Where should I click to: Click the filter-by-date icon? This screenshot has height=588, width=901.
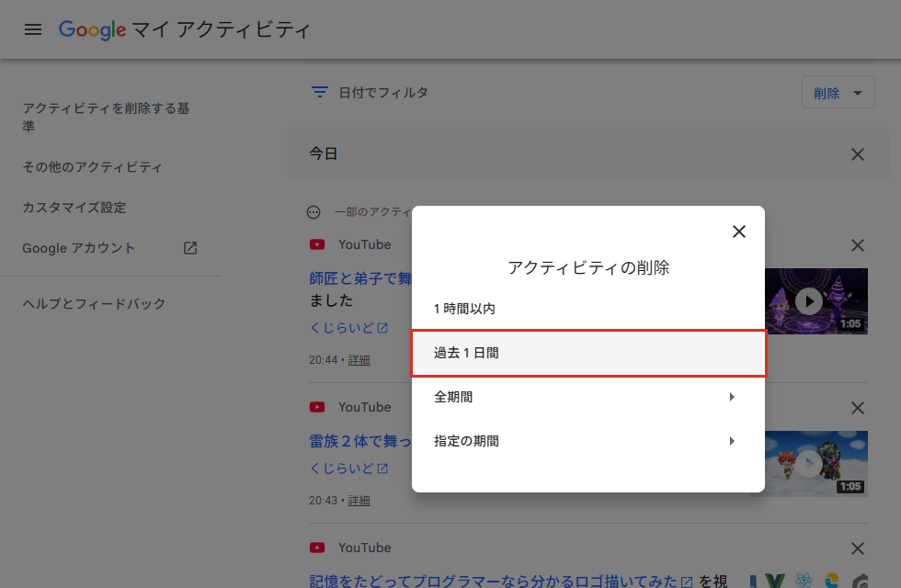[x=320, y=92]
